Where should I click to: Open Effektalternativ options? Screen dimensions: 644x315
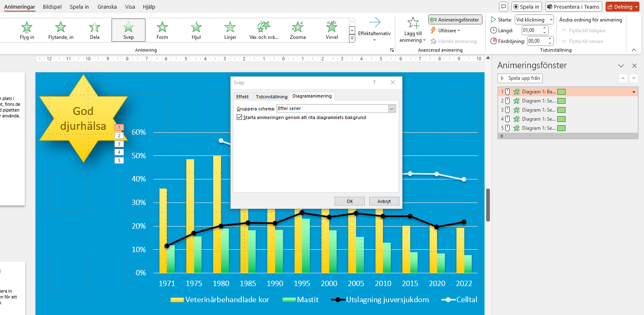coord(374,30)
